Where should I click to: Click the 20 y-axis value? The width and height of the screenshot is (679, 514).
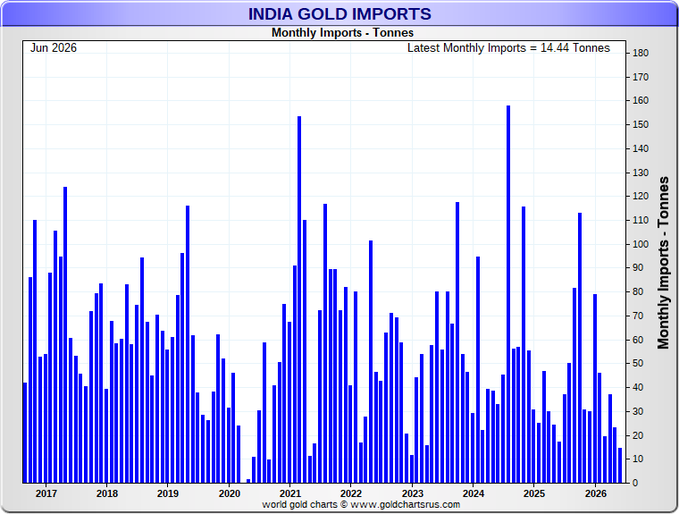[638, 435]
